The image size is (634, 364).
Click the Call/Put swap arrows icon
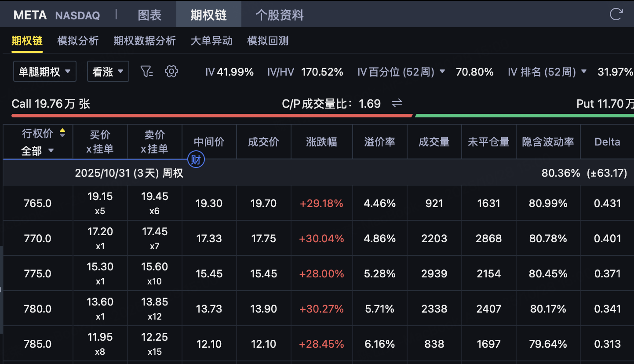coord(397,103)
